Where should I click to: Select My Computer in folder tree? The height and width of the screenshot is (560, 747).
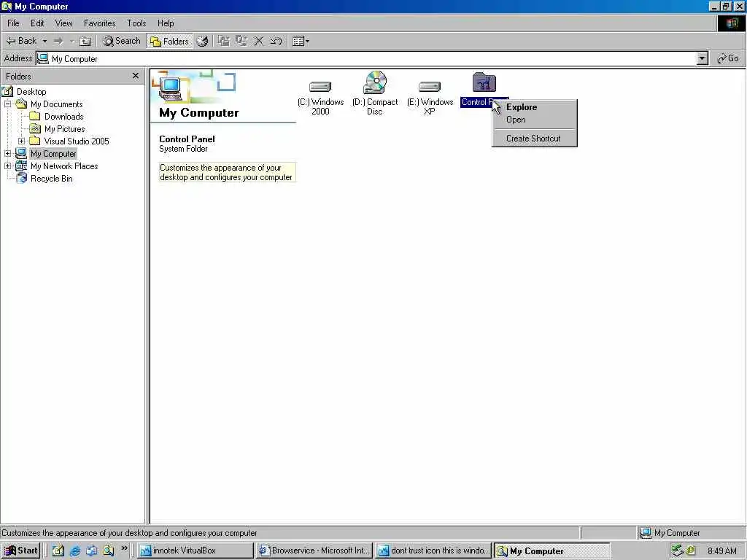[x=53, y=154]
